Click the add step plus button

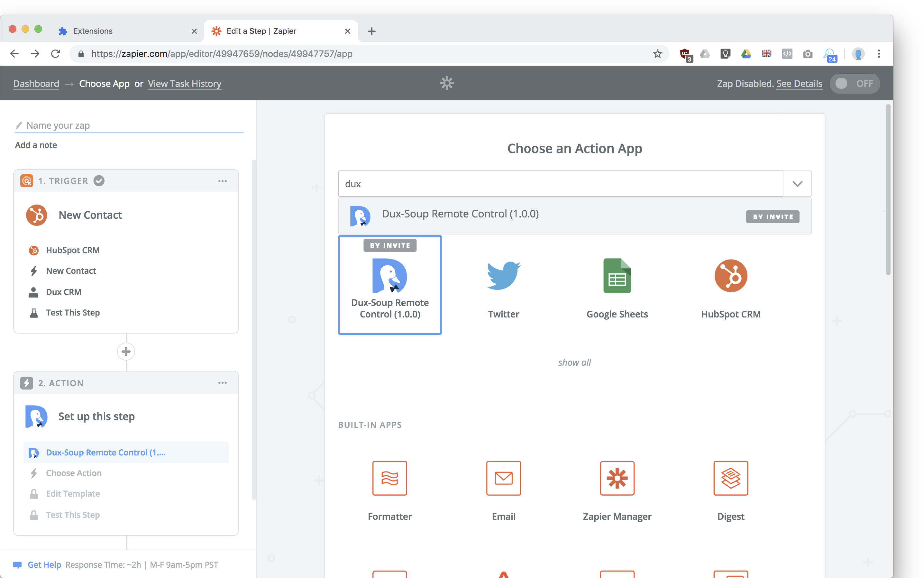pos(126,352)
